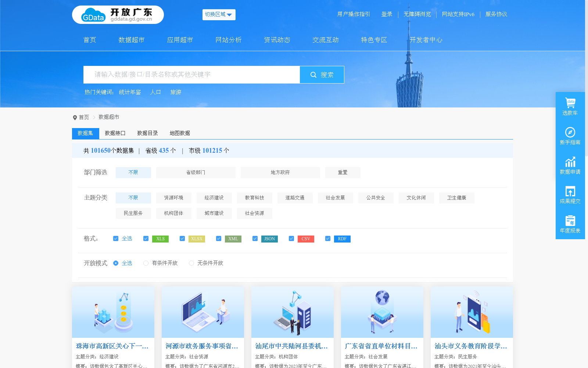Click the GData 开放广东 logo
Image resolution: width=588 pixels, height=368 pixels.
click(x=118, y=15)
